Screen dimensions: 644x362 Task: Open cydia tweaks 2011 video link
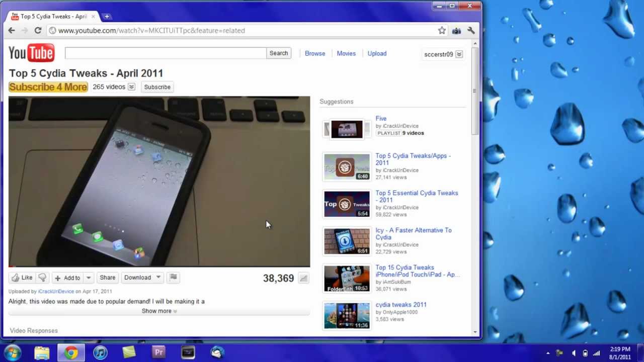[x=401, y=305]
